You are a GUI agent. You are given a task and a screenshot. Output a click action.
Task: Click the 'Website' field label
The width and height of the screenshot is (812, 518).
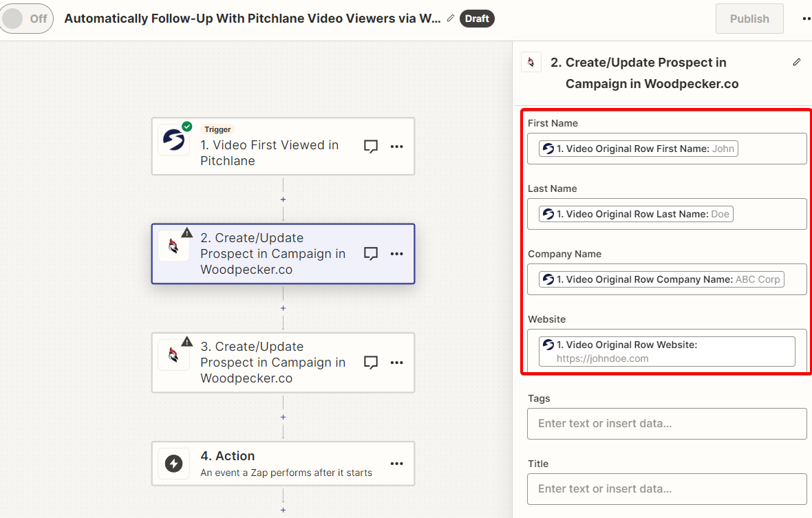click(x=547, y=319)
